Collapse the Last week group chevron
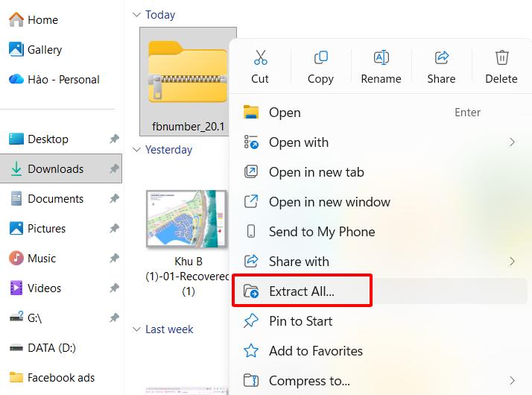The image size is (532, 395). click(x=136, y=329)
